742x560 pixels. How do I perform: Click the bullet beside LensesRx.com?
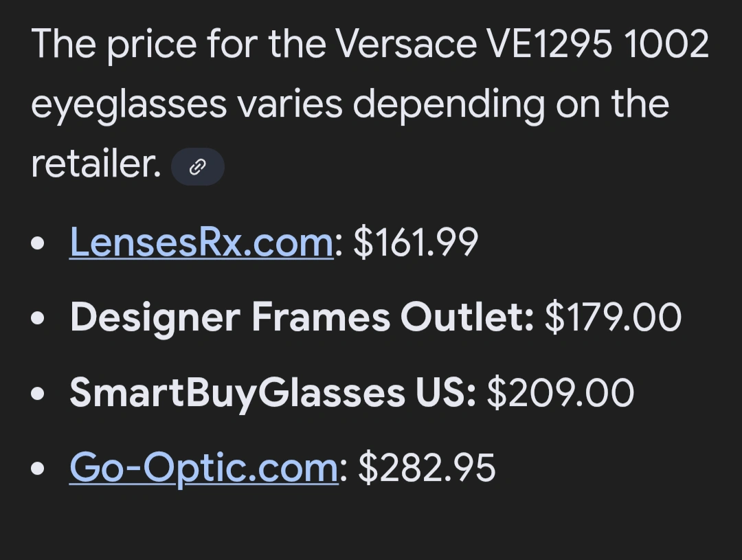pyautogui.click(x=41, y=244)
